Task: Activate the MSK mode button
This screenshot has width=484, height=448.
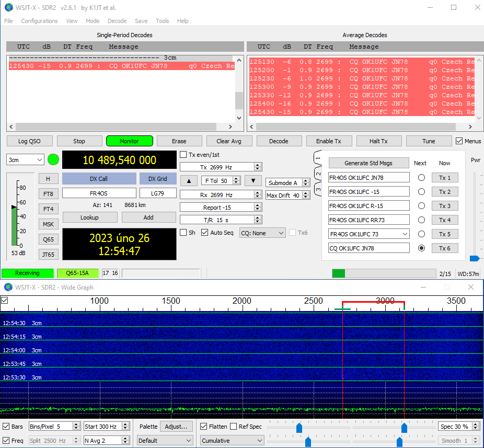Action: coord(49,224)
